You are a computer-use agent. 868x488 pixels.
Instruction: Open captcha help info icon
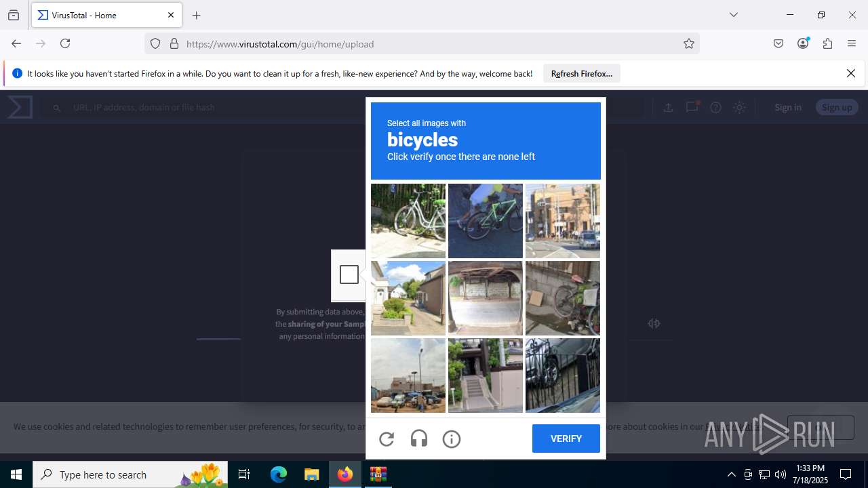pyautogui.click(x=452, y=439)
